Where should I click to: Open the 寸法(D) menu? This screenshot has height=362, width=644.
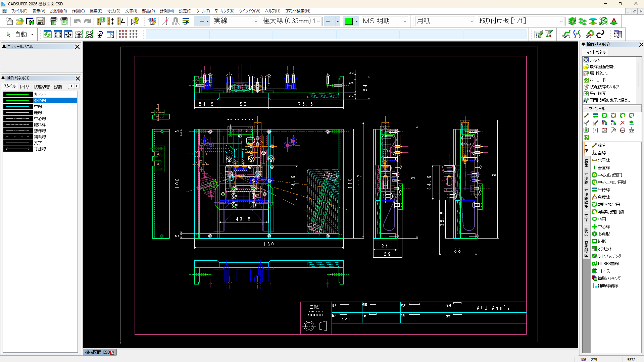pos(114,11)
